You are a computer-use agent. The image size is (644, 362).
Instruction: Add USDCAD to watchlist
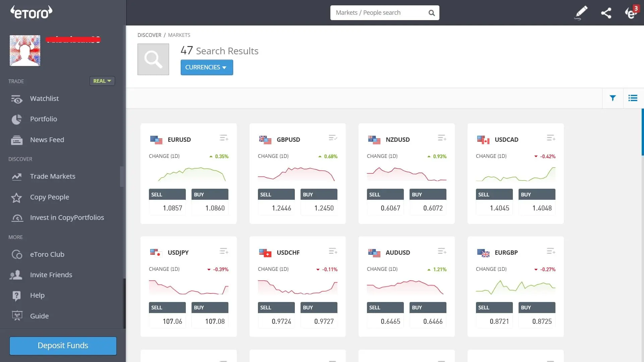(x=551, y=138)
